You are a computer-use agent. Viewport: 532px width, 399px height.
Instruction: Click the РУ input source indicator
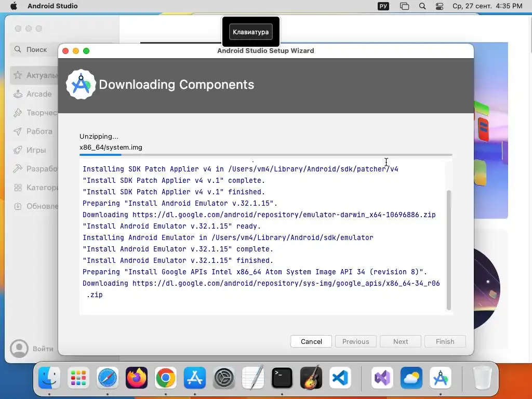pyautogui.click(x=383, y=6)
